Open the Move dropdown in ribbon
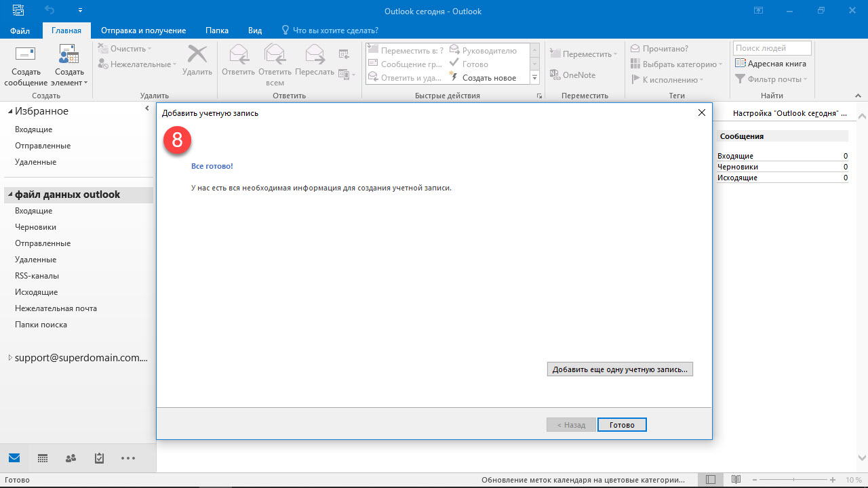868x488 pixels. [583, 54]
